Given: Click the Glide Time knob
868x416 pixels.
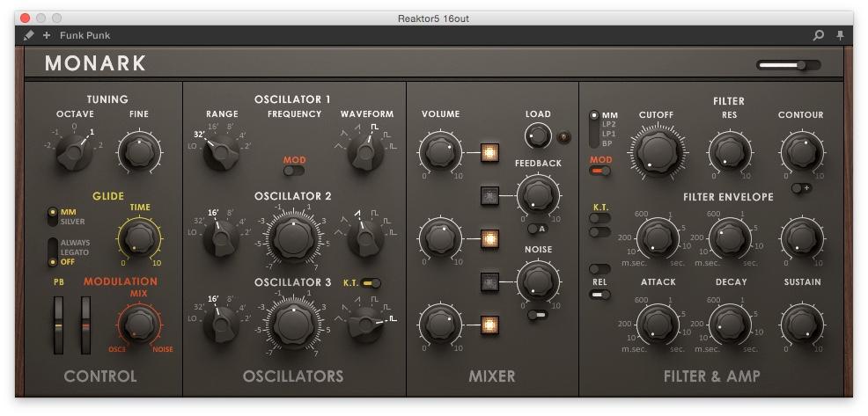Looking at the screenshot, I should [x=139, y=238].
